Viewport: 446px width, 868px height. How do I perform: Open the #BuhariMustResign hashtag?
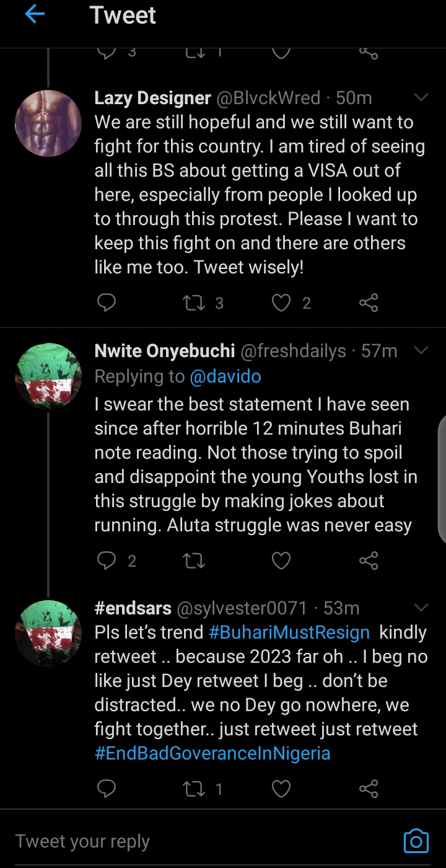tap(289, 632)
